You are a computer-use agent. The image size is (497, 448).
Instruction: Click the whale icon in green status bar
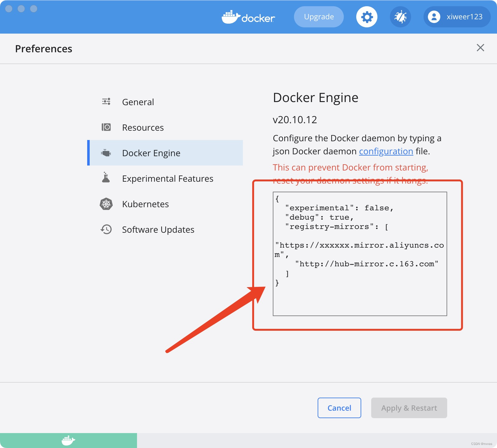[x=69, y=441]
